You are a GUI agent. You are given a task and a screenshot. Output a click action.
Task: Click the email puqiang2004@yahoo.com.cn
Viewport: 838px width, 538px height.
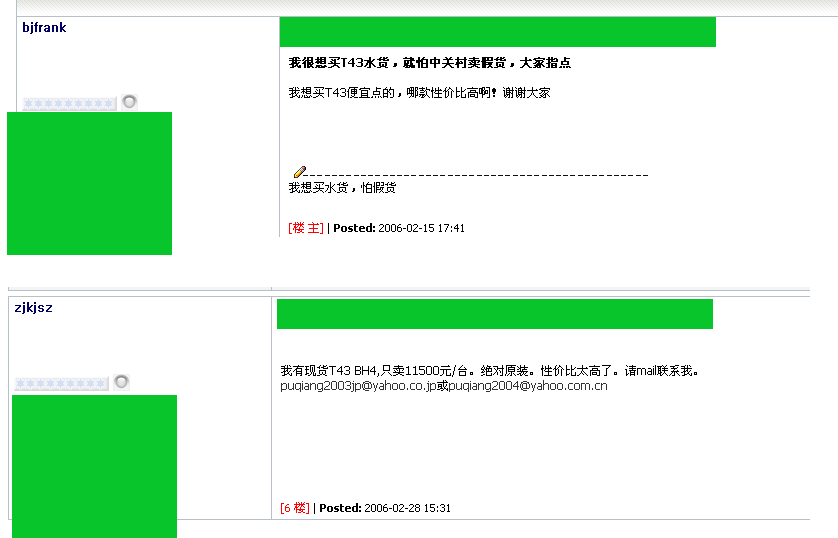[528, 386]
